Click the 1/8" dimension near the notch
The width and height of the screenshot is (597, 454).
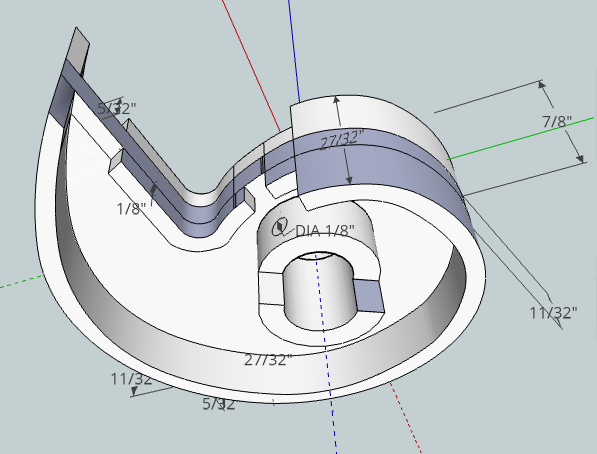click(x=131, y=209)
